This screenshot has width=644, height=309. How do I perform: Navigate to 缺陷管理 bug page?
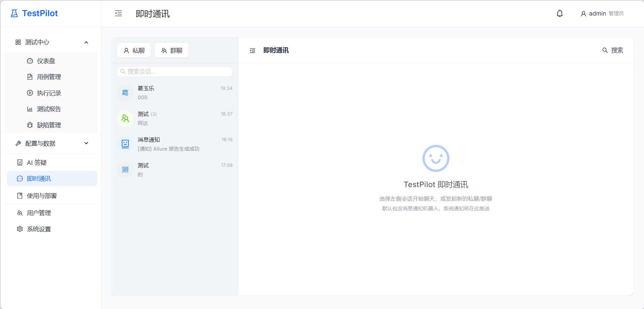(x=49, y=125)
